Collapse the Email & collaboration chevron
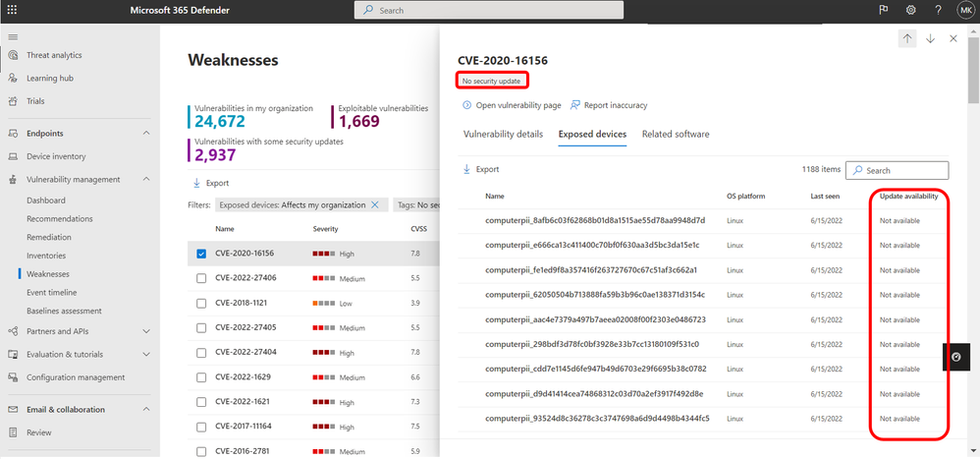 click(146, 410)
